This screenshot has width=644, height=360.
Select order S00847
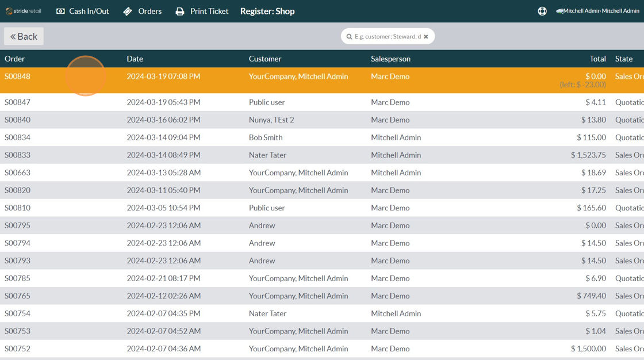pyautogui.click(x=322, y=102)
